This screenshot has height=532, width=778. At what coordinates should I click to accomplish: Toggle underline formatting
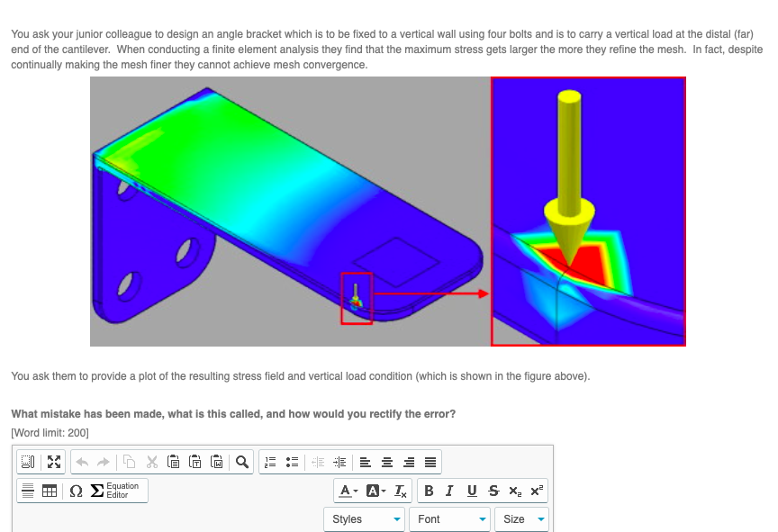(469, 491)
